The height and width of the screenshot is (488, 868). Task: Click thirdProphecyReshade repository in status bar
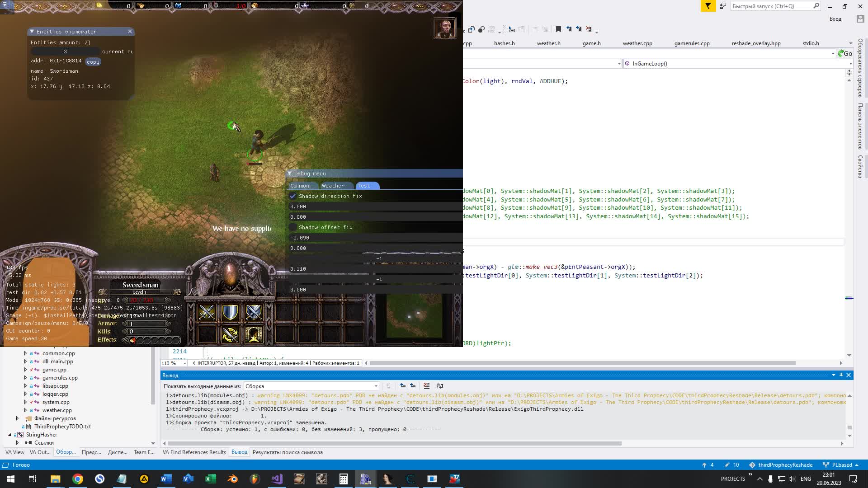[781, 465]
